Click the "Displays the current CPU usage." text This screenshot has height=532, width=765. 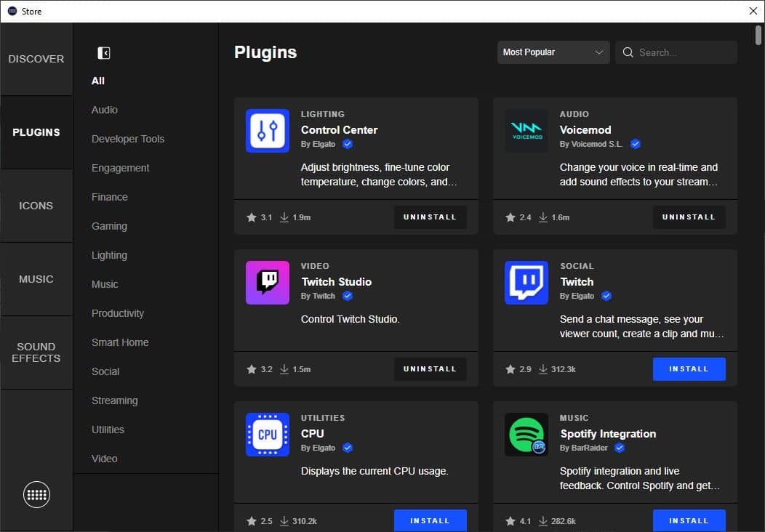[375, 471]
